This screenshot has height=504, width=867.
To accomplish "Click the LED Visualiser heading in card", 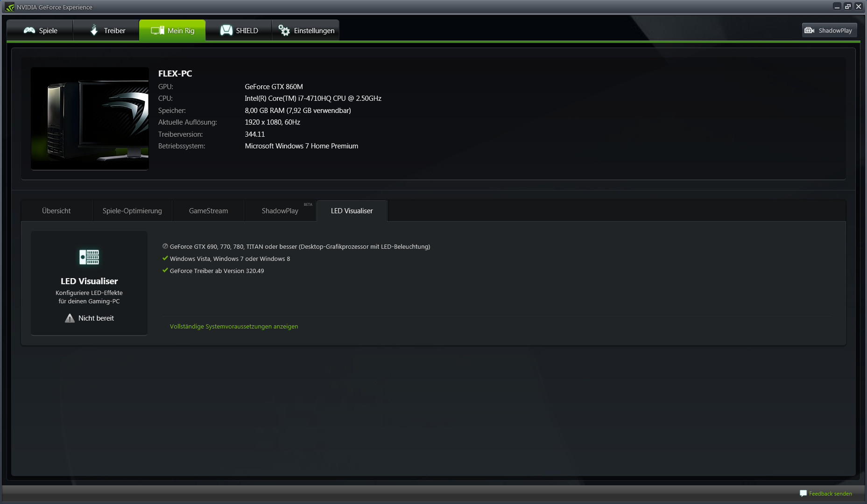I will click(x=89, y=281).
